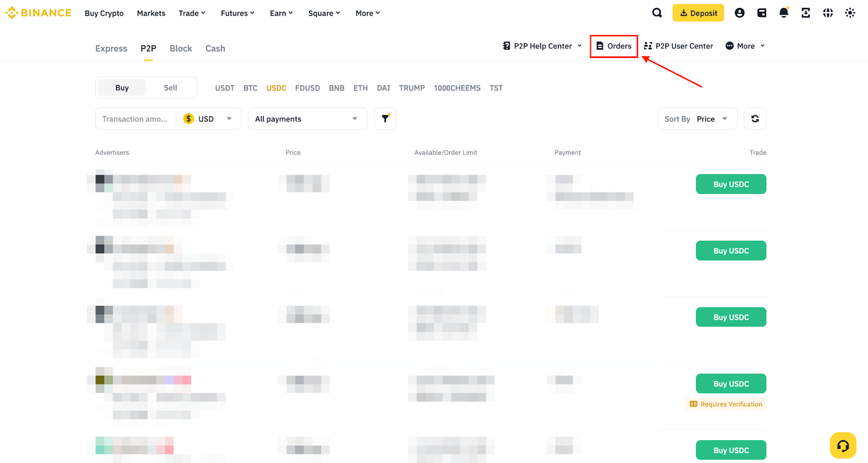
Task: Expand the Earn menu
Action: 282,13
